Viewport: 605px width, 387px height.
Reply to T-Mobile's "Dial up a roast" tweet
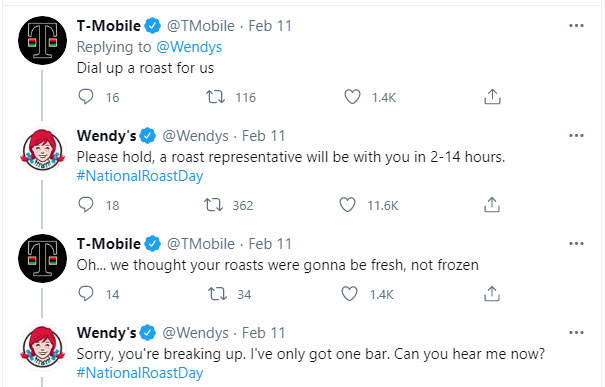point(86,97)
